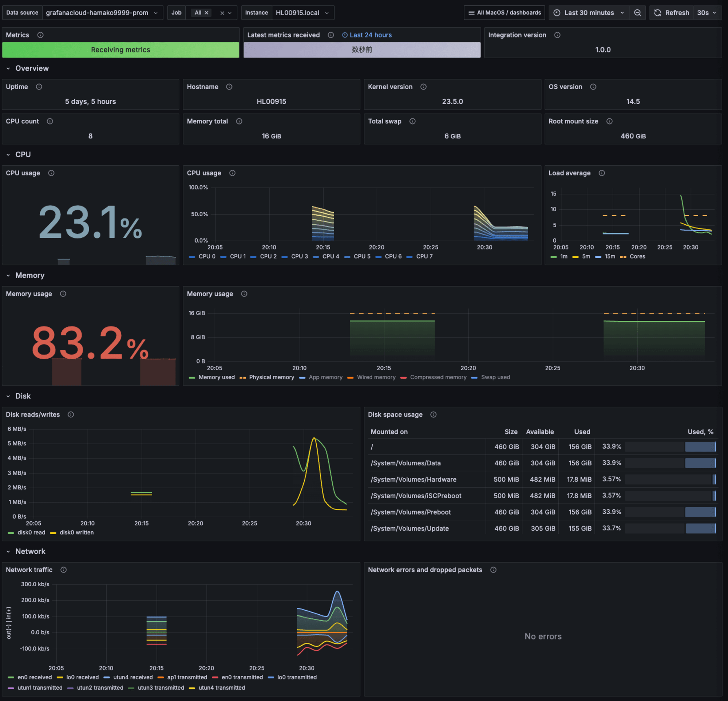Open All MacOS / dashboards links menu
The width and height of the screenshot is (728, 701).
[505, 13]
